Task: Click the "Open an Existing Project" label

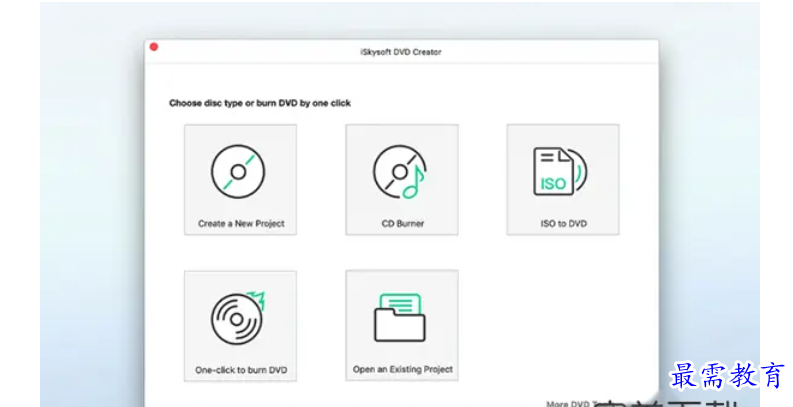Action: (x=403, y=370)
